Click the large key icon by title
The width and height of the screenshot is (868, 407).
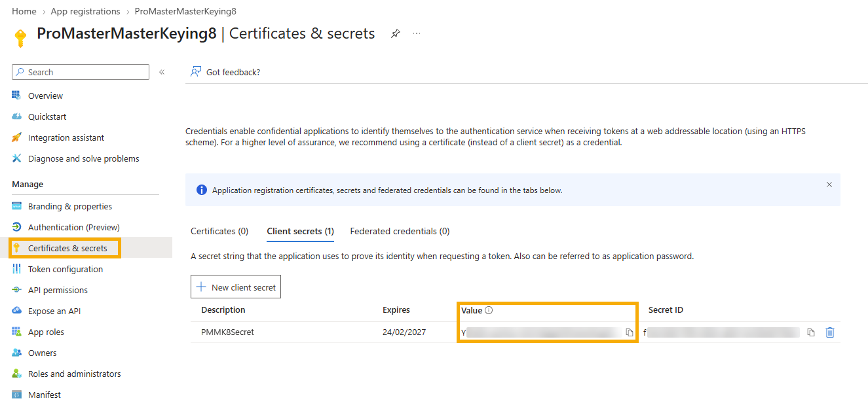tap(21, 38)
